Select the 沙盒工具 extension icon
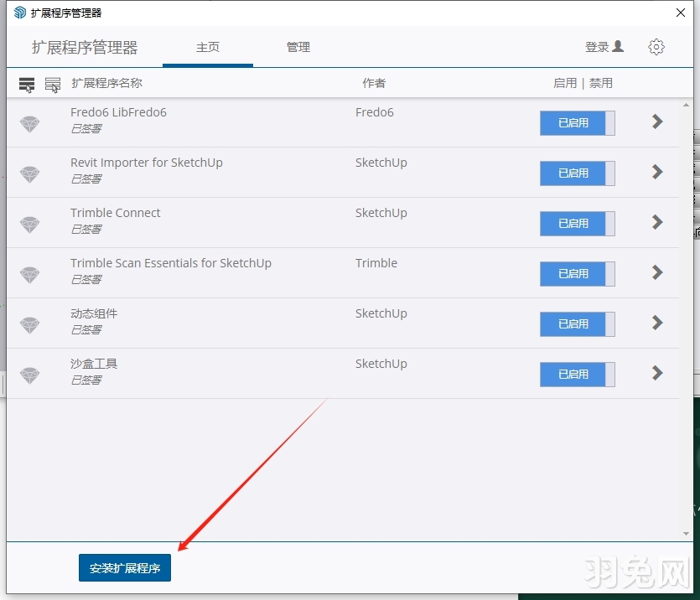700x600 pixels. (x=30, y=374)
